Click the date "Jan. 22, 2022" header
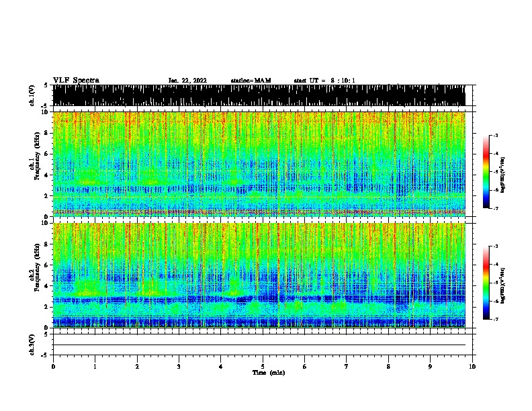Image resolution: width=532 pixels, height=411 pixels. (x=187, y=81)
